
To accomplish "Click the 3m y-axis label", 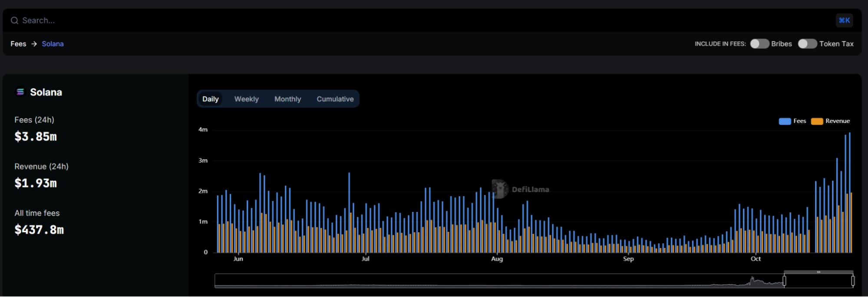I will coord(203,160).
